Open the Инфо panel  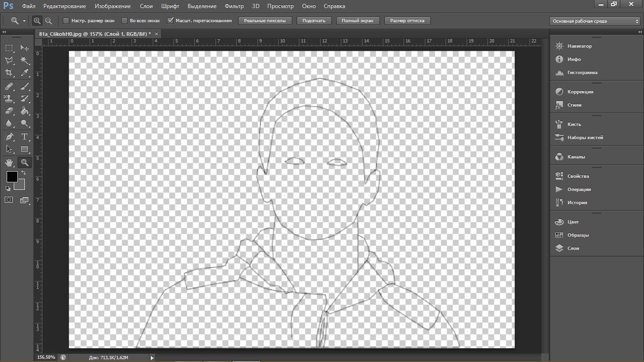click(x=574, y=59)
